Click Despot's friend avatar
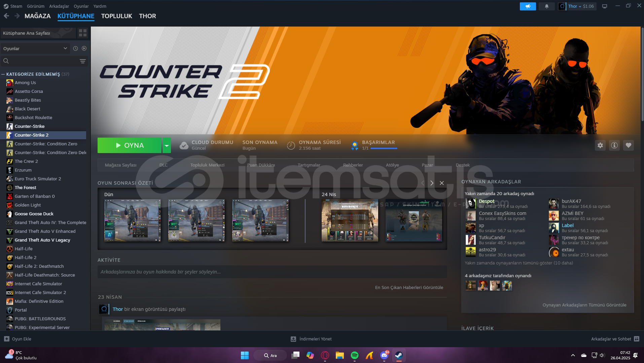Screen dimensions: 644x363 point(471,204)
